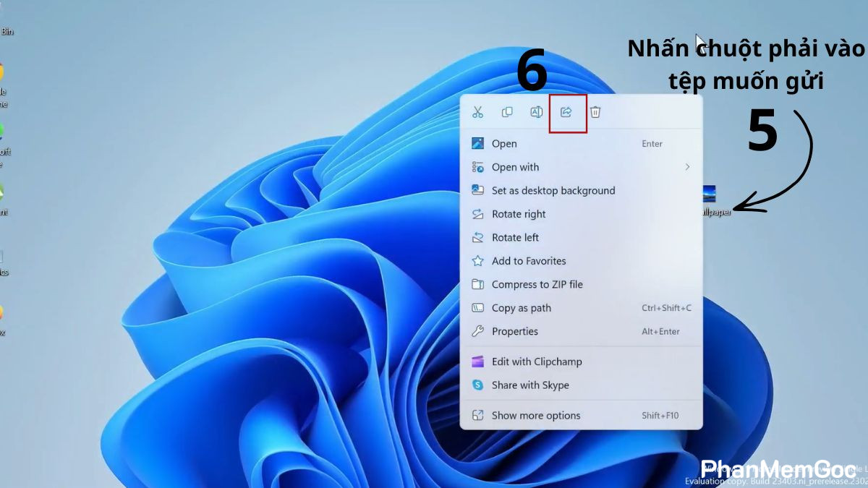
Task: Select Set as desktop background
Action: 581,191
